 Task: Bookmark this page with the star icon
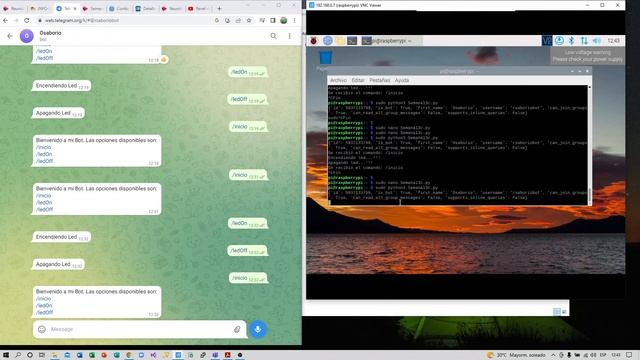point(249,20)
